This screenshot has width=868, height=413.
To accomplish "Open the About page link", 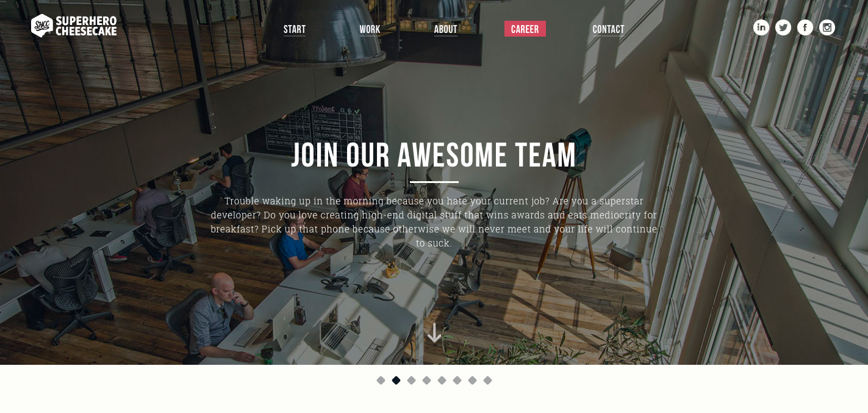I will pyautogui.click(x=445, y=29).
